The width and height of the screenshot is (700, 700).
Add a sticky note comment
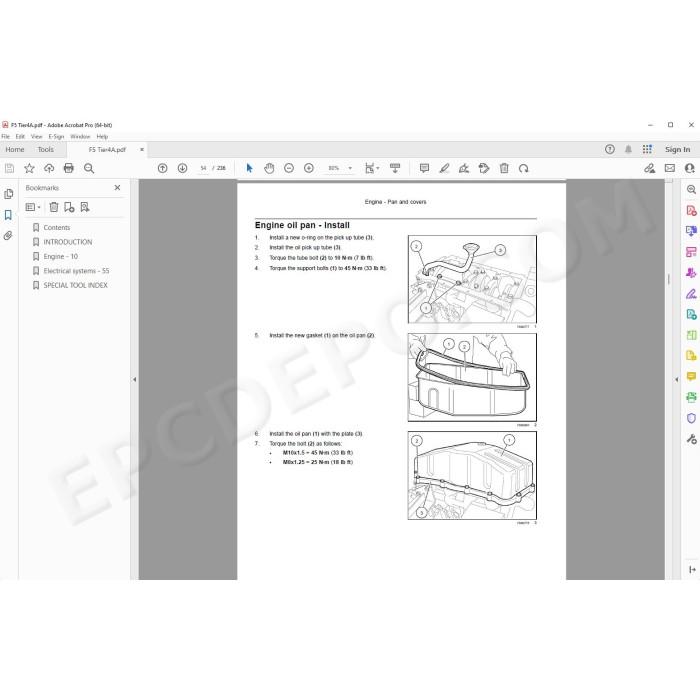(x=425, y=168)
